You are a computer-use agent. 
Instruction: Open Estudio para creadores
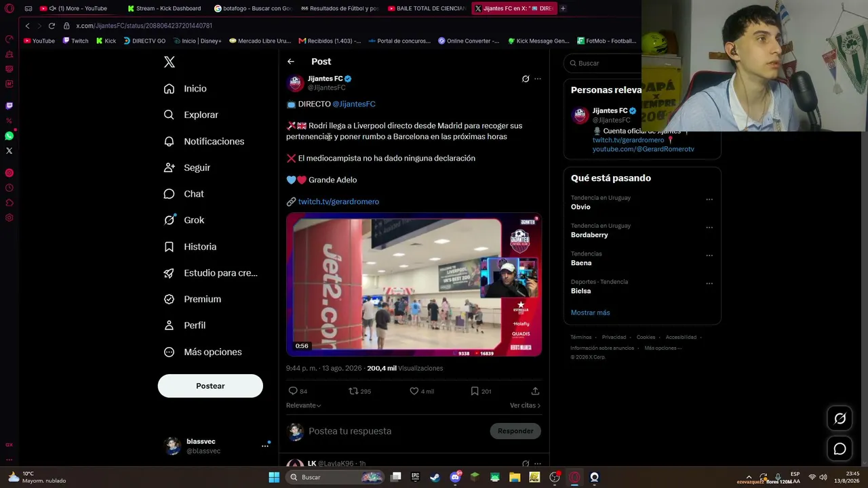(211, 273)
